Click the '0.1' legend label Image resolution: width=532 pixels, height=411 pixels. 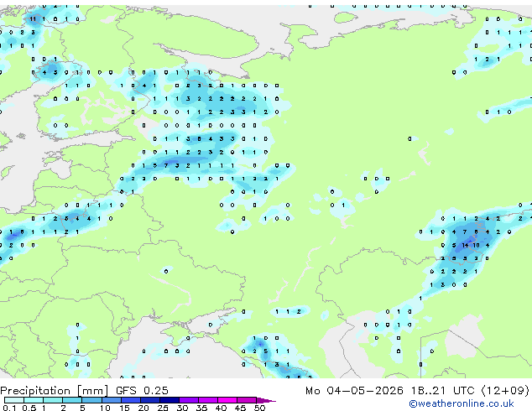pyautogui.click(x=10, y=408)
